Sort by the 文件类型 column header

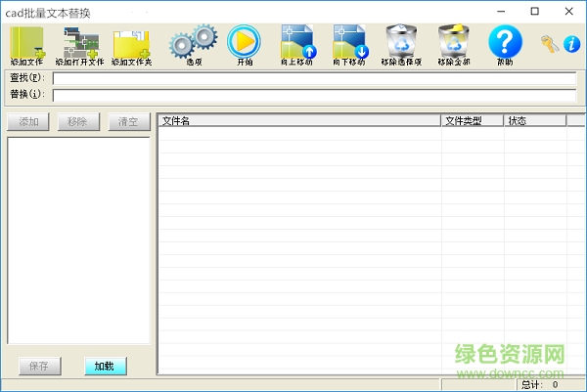pos(473,121)
